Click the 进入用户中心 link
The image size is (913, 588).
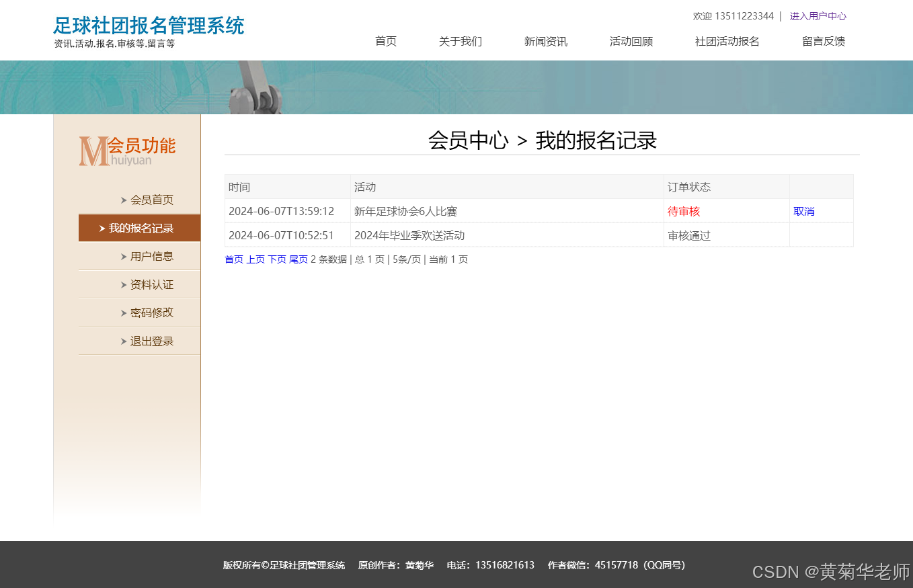coord(818,16)
